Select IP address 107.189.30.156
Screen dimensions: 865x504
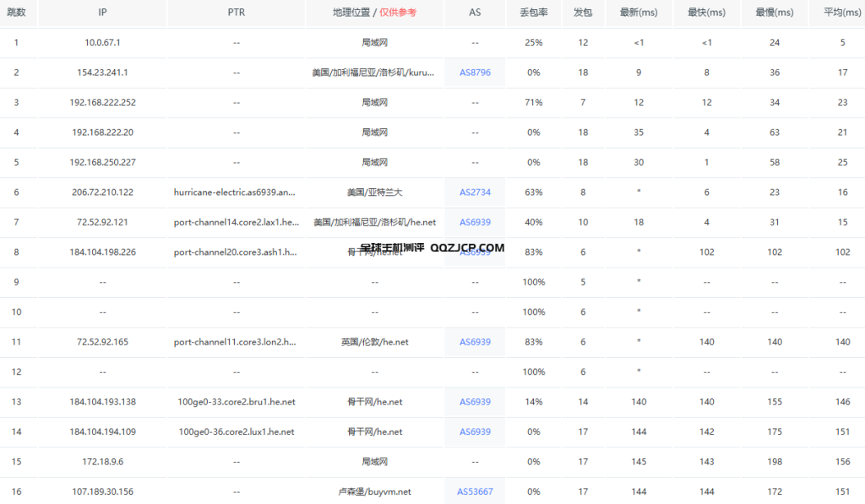pos(101,491)
